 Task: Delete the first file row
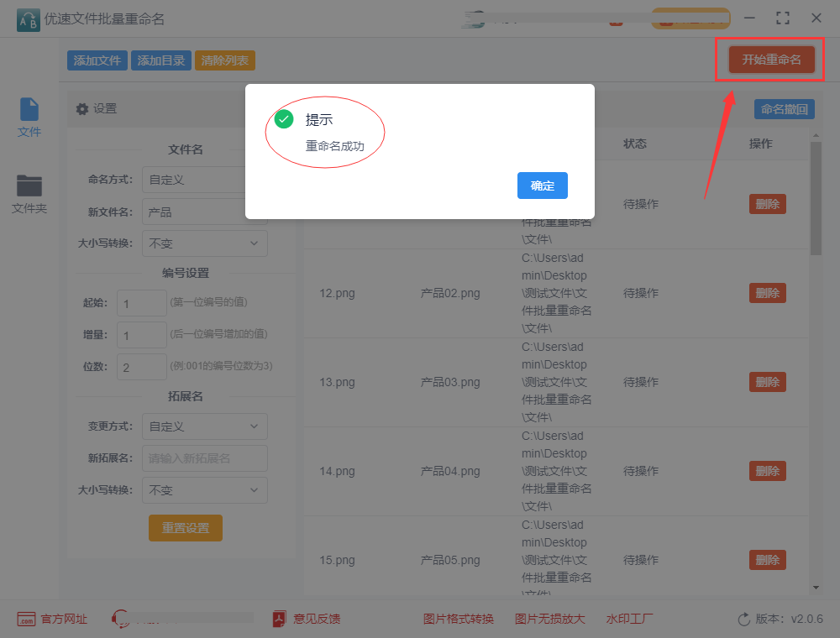tap(767, 204)
